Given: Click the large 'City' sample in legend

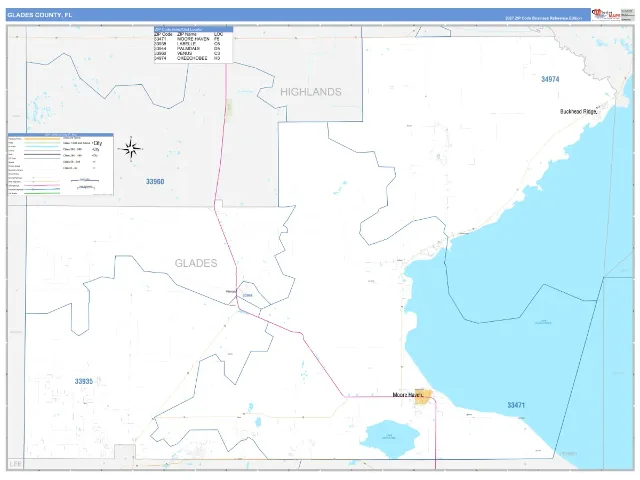Looking at the screenshot, I should coord(97,143).
